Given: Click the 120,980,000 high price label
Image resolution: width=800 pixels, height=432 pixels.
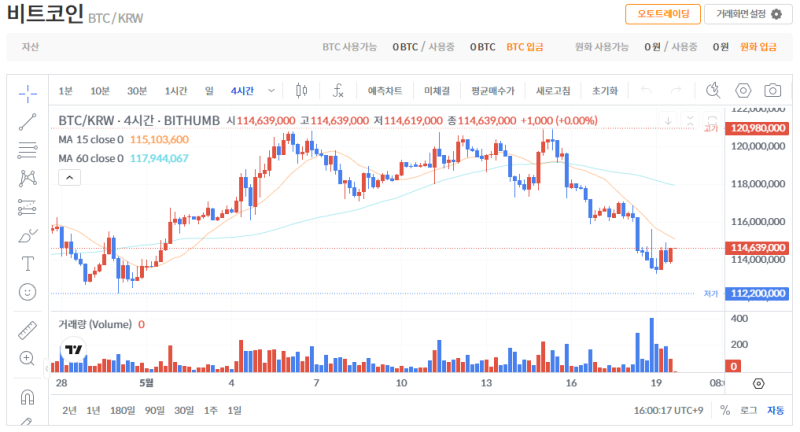Looking at the screenshot, I should 757,128.
